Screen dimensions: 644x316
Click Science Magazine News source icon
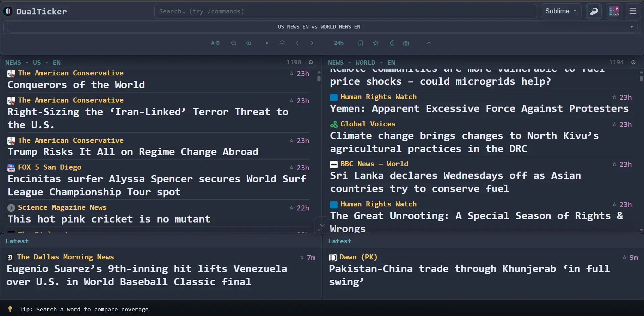pyautogui.click(x=11, y=208)
